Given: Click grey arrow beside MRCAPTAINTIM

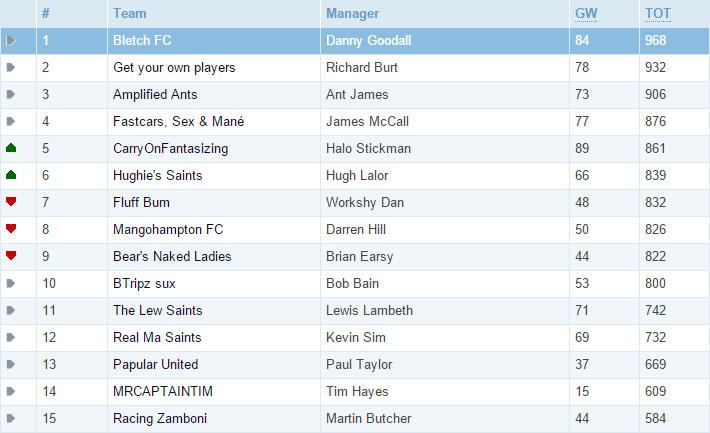Looking at the screenshot, I should click(11, 391).
